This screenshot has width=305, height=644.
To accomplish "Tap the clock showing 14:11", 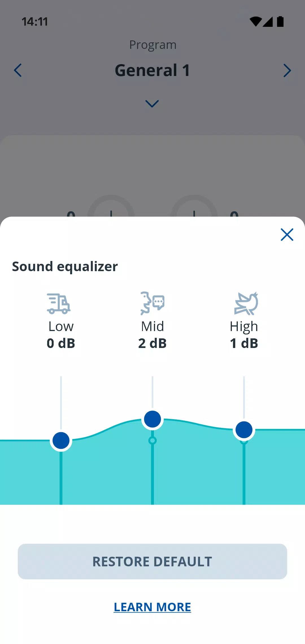I will [x=35, y=21].
